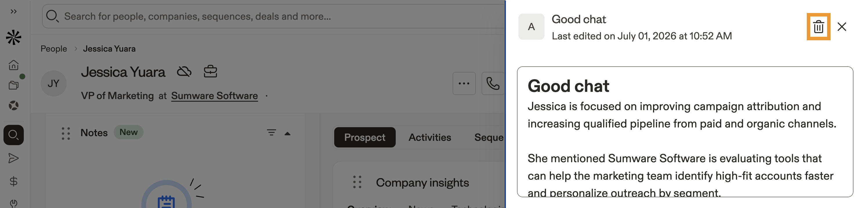868x208 pixels.
Task: Open the paper plane sequences icon
Action: 13,158
